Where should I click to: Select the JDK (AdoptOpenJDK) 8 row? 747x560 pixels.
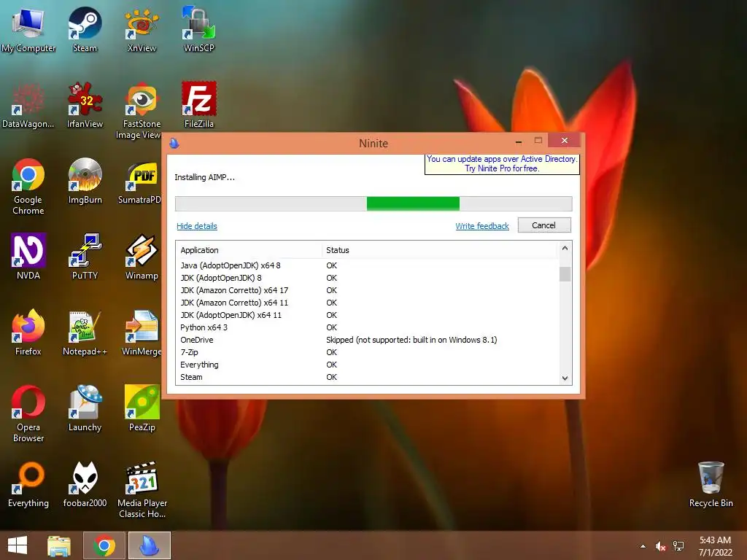point(368,278)
